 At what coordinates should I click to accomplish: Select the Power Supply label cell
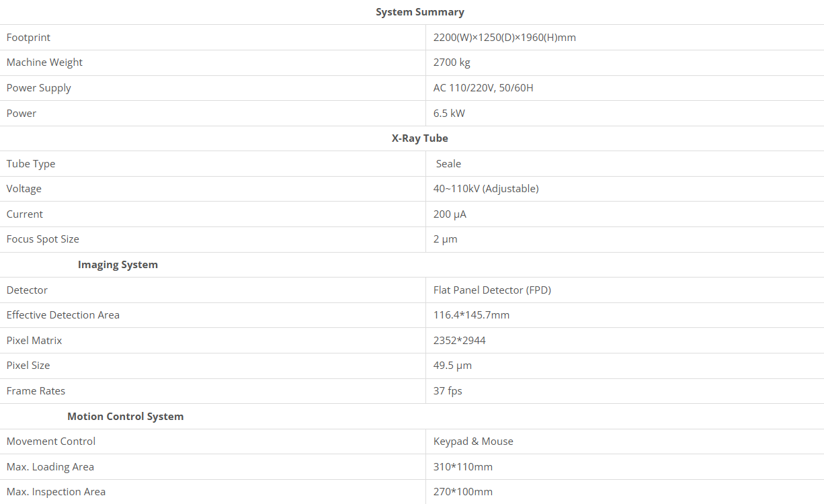click(38, 88)
